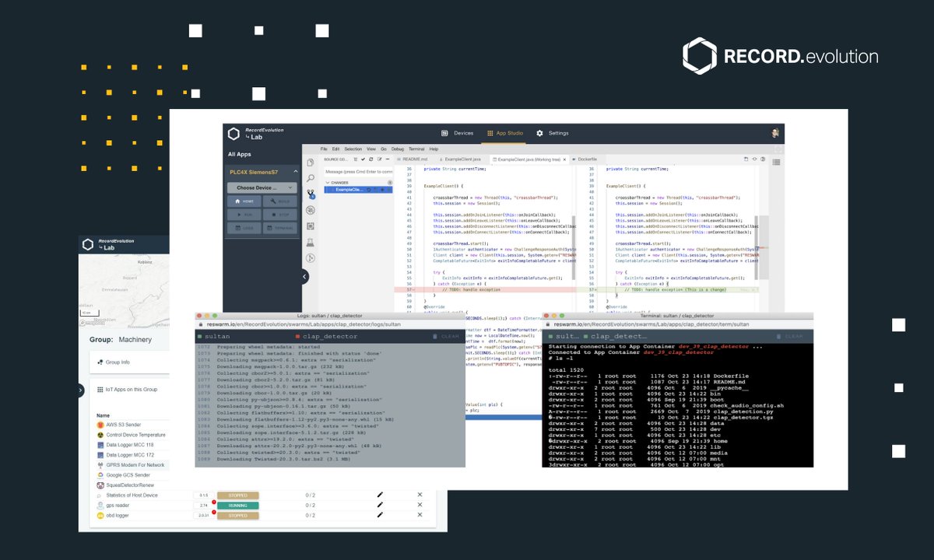Click GPRS Modem For Network in app list
The image size is (934, 560).
click(x=134, y=464)
